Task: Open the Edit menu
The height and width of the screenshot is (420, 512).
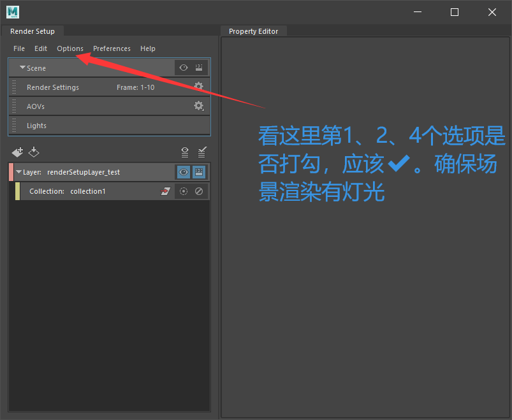Action: 41,48
